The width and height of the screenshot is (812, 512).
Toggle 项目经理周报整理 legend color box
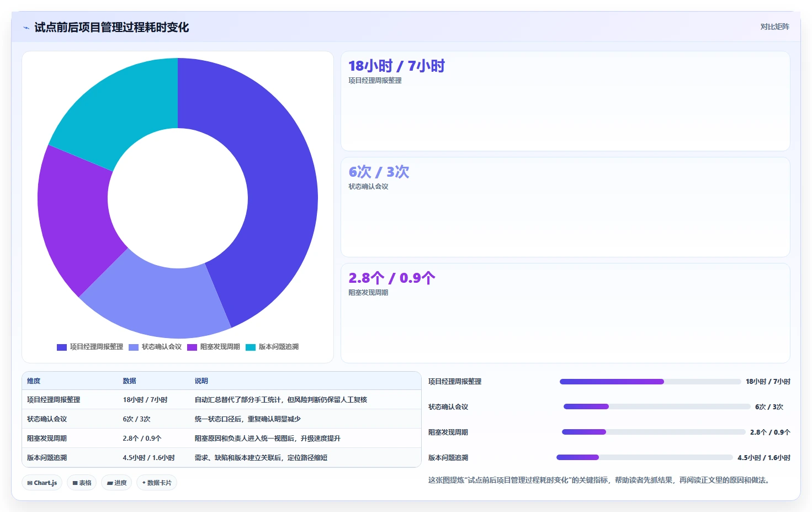pyautogui.click(x=62, y=347)
